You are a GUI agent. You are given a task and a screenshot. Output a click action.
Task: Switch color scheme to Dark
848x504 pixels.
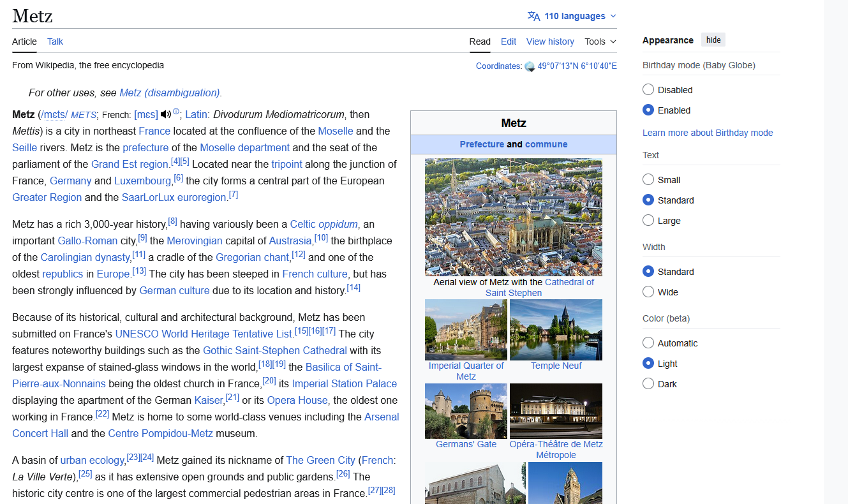point(648,384)
